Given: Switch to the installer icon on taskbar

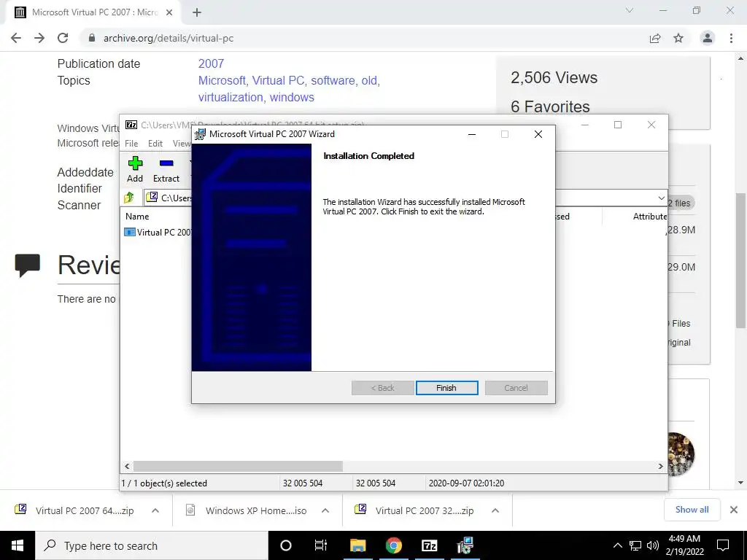Looking at the screenshot, I should (465, 545).
